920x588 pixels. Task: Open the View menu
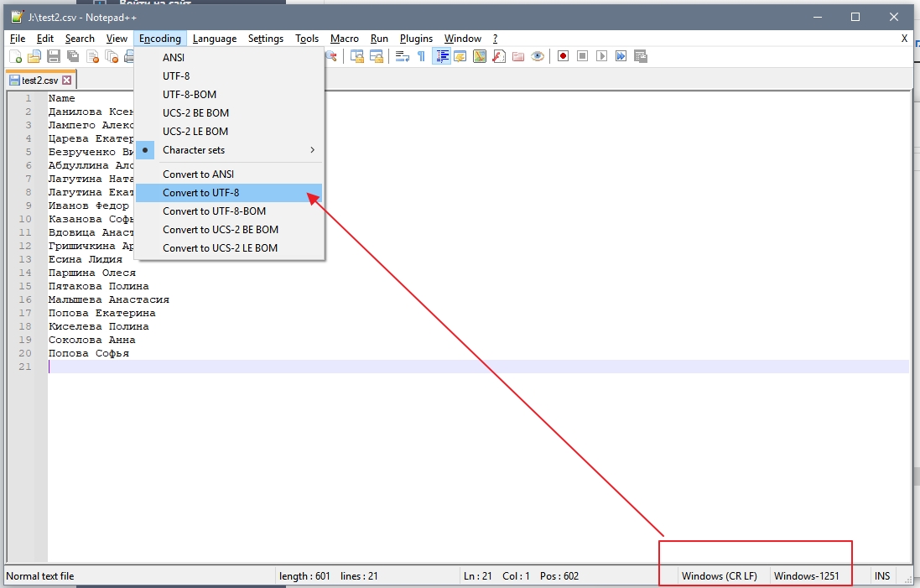(x=117, y=38)
